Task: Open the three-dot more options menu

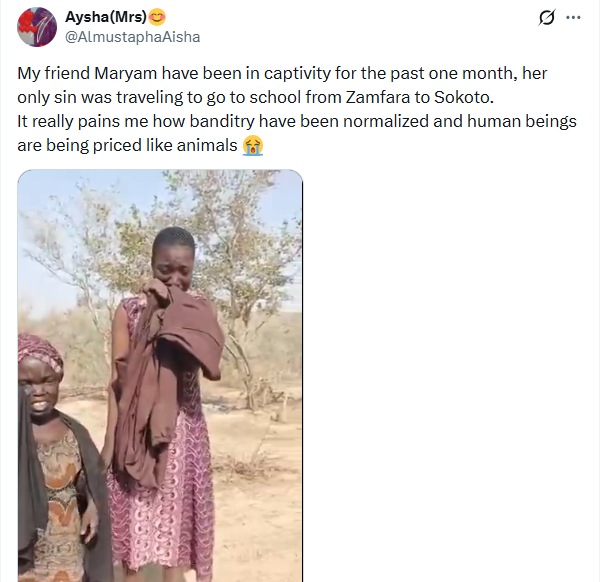Action: tap(573, 18)
